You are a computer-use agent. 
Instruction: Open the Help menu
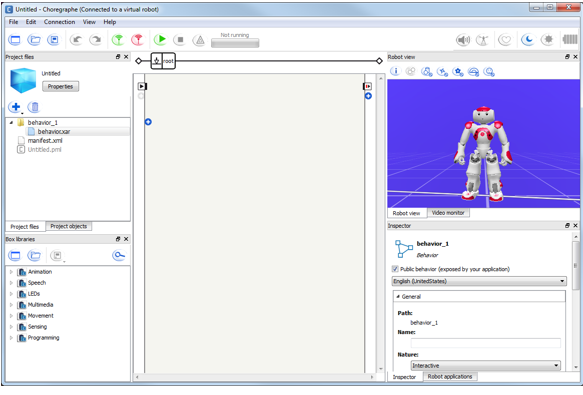[110, 22]
